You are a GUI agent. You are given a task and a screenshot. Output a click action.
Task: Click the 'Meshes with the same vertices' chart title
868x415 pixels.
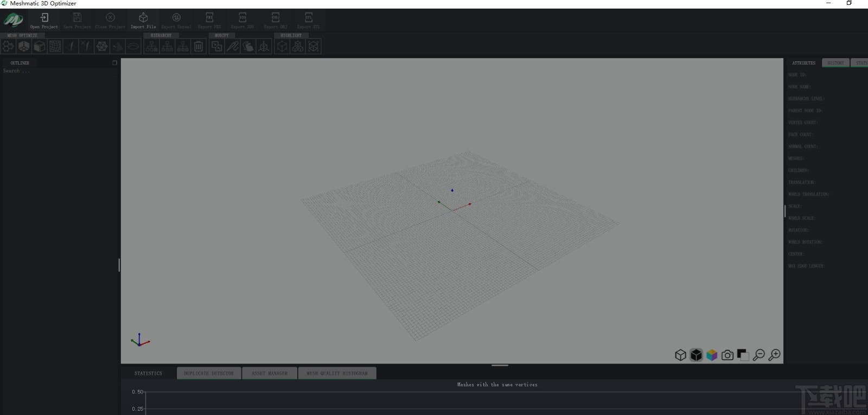[x=497, y=385]
